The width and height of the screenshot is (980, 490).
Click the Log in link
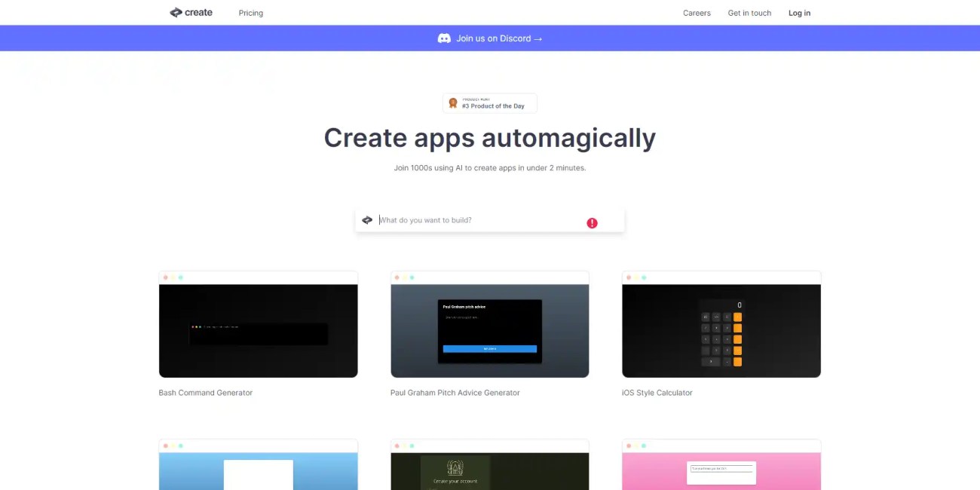(799, 13)
